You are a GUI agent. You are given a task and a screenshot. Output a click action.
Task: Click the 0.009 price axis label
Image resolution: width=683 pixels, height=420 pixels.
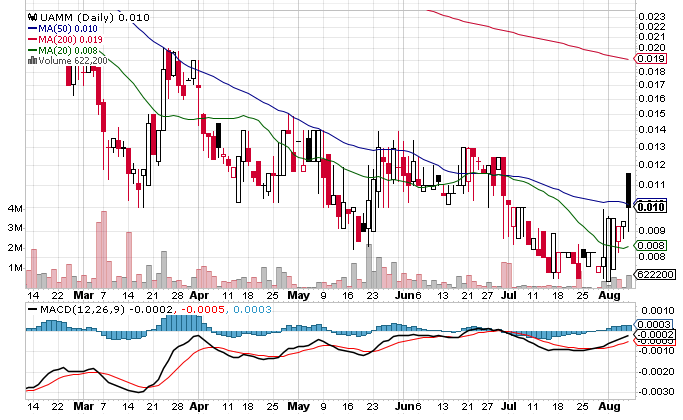click(652, 230)
